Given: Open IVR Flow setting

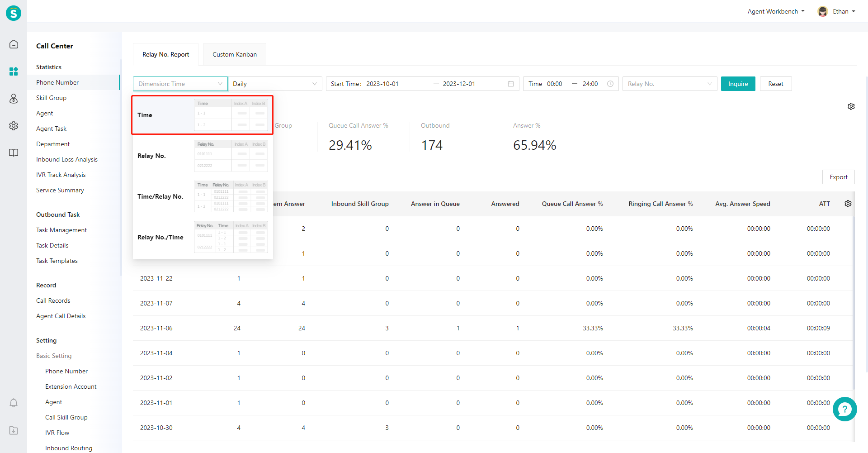Looking at the screenshot, I should [57, 433].
